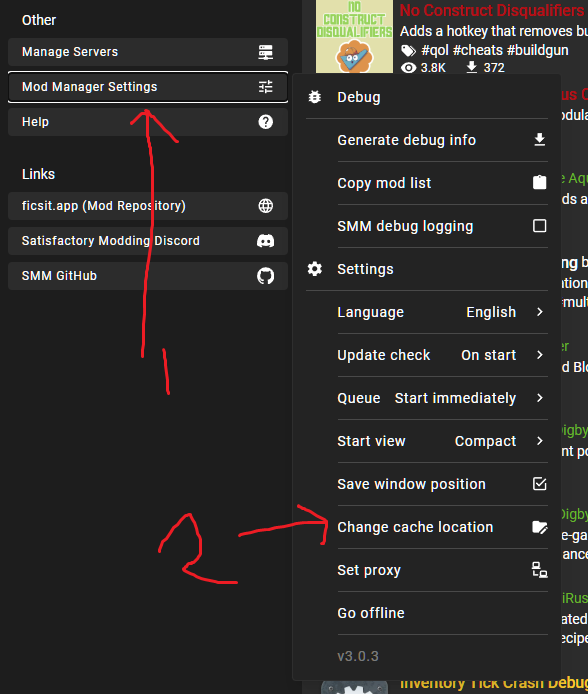Click the folder edit icon for cache location
Screen dimensions: 588x694
tap(539, 527)
